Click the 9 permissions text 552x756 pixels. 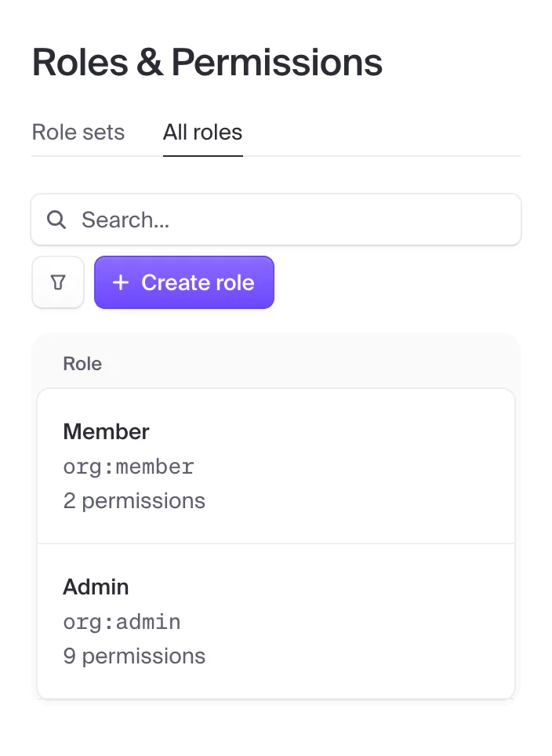pyautogui.click(x=134, y=656)
